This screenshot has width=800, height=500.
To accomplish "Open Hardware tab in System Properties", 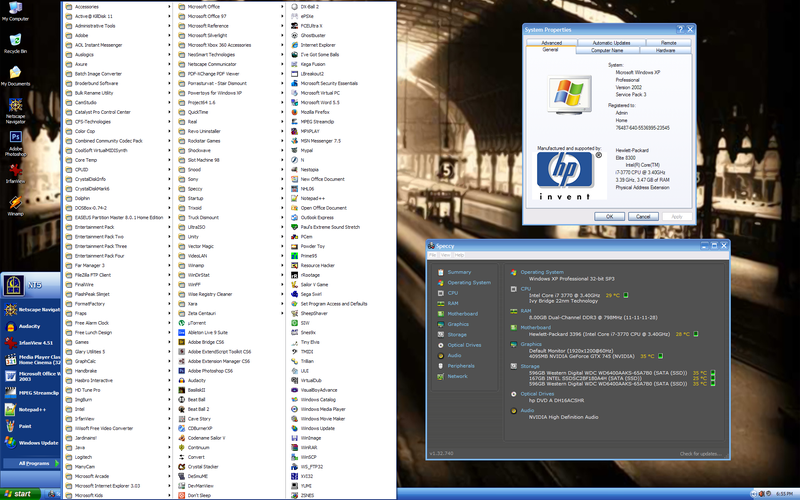I will click(665, 51).
